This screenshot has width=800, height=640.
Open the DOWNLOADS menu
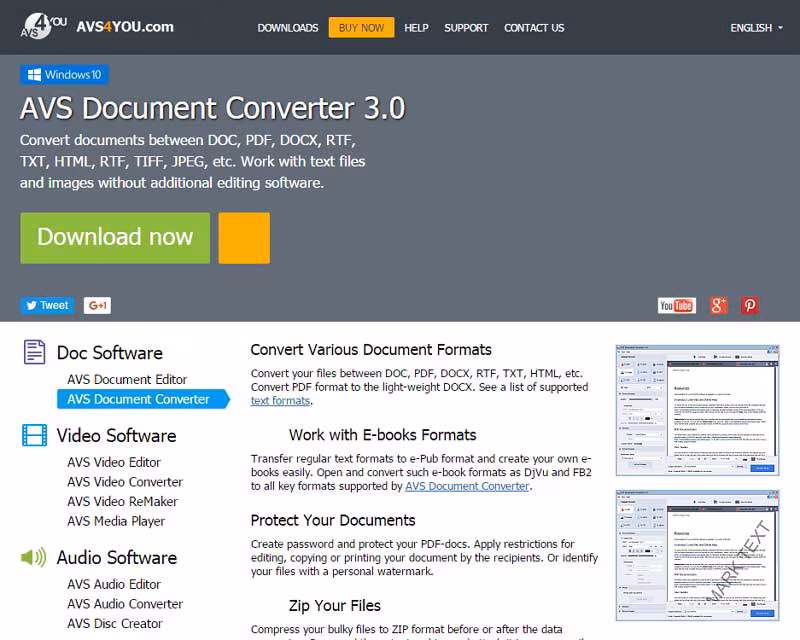pos(288,28)
